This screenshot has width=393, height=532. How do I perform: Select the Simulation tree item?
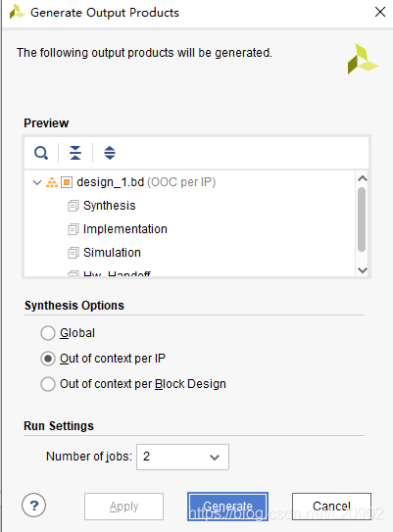coord(112,253)
